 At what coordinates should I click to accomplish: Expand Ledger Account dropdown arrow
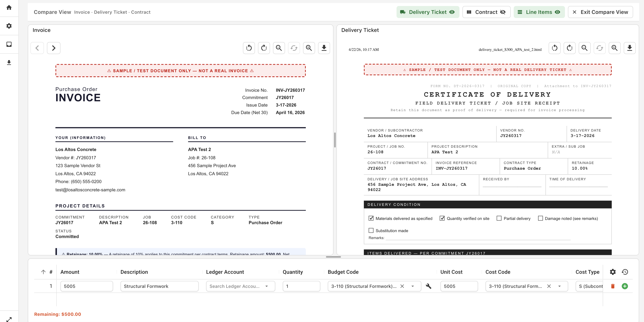coord(266,286)
